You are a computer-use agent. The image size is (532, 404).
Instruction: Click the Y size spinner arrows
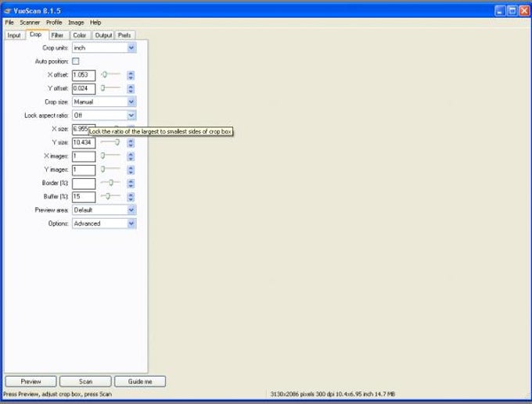131,143
